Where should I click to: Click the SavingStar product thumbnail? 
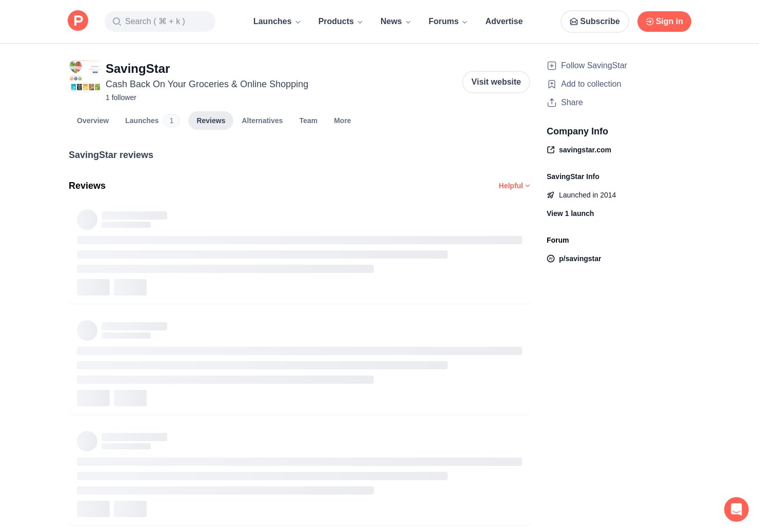(85, 76)
